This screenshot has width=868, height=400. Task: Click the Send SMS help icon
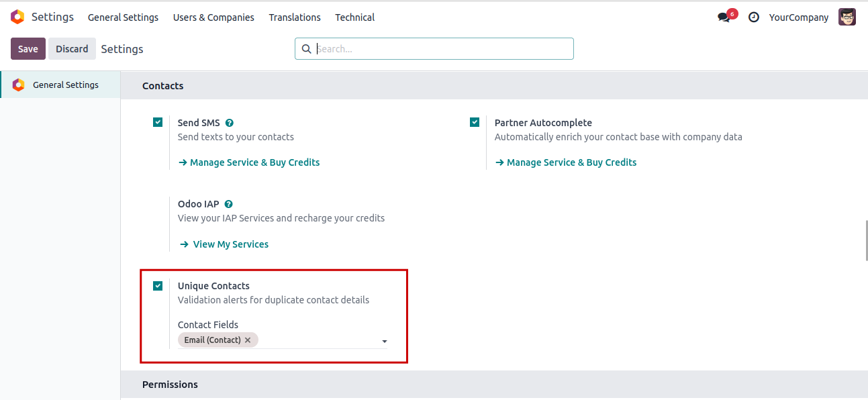click(230, 123)
